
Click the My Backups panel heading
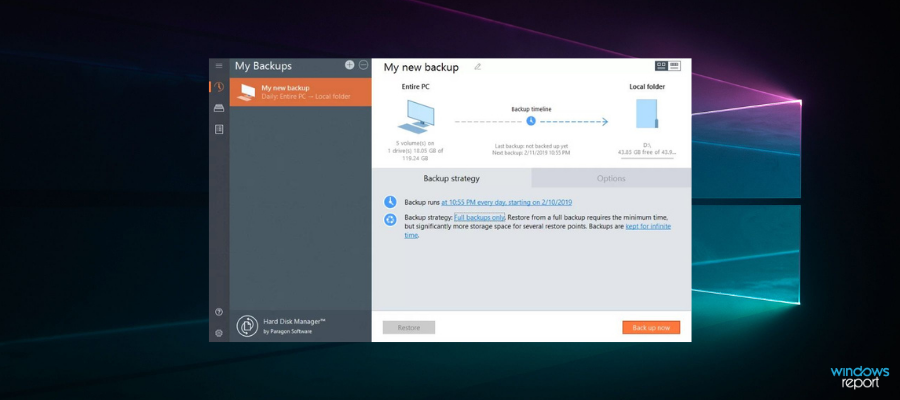[x=263, y=66]
